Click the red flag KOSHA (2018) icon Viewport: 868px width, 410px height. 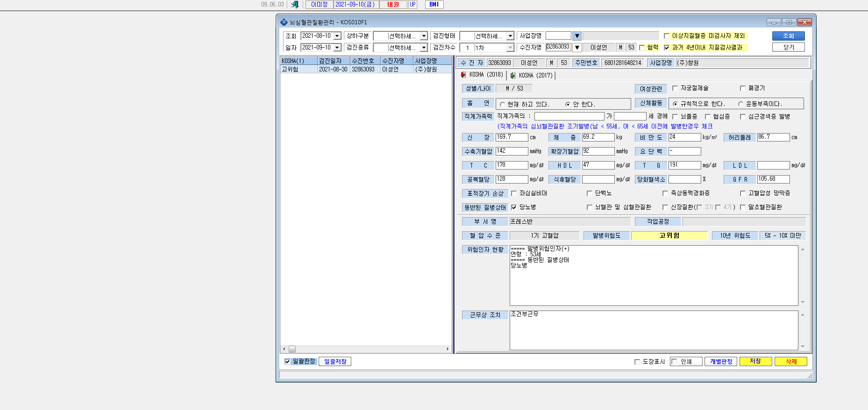[x=463, y=75]
